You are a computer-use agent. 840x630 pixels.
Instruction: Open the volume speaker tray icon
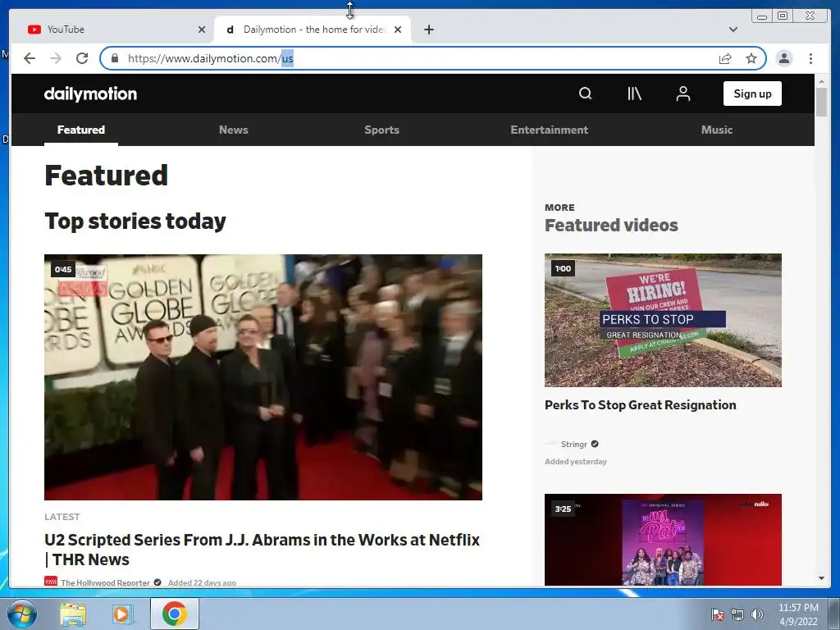(756, 614)
